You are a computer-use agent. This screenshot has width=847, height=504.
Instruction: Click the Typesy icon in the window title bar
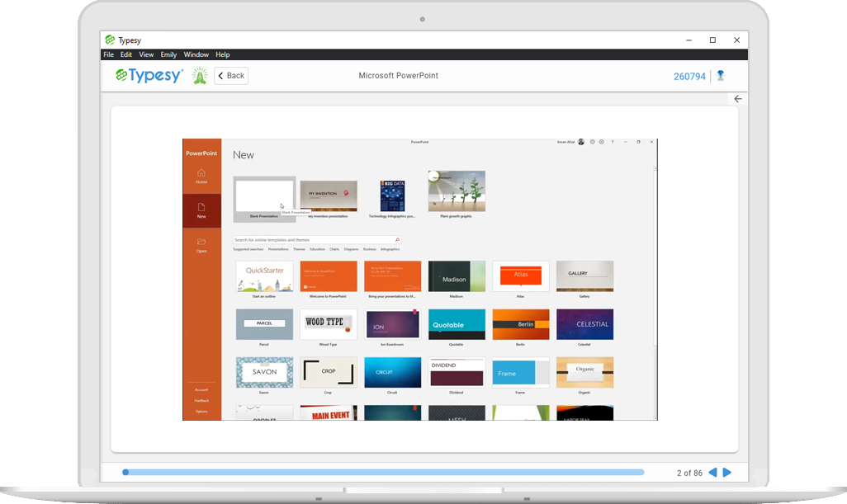coord(110,40)
